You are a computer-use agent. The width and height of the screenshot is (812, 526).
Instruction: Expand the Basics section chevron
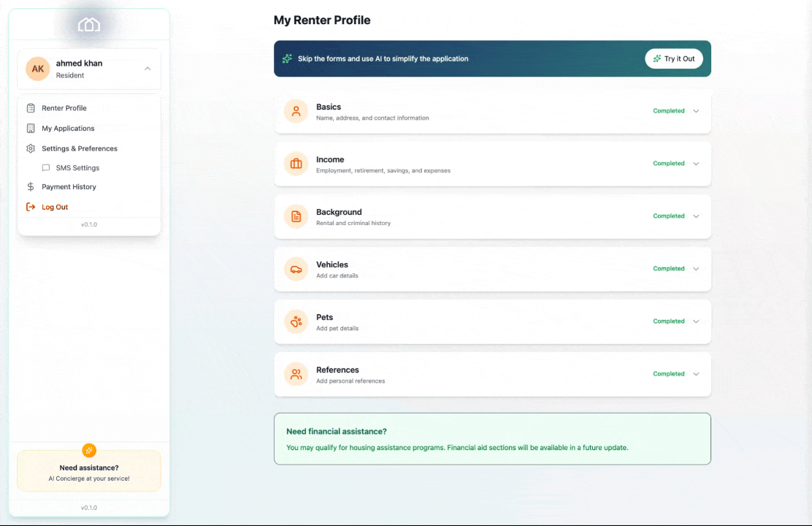pos(696,111)
